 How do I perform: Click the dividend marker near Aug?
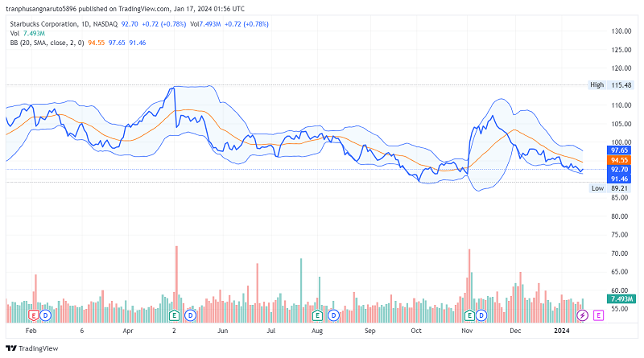coord(332,315)
